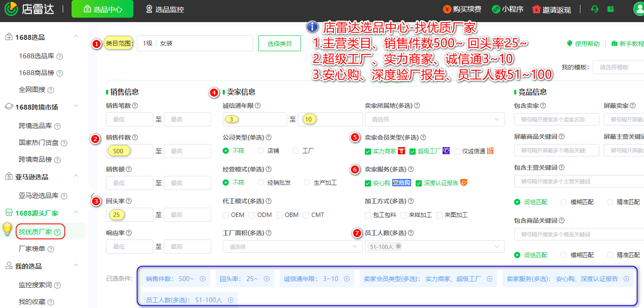Click help icon next to 厂家榜单
Viewport: 644px width, 308px height.
51,249
